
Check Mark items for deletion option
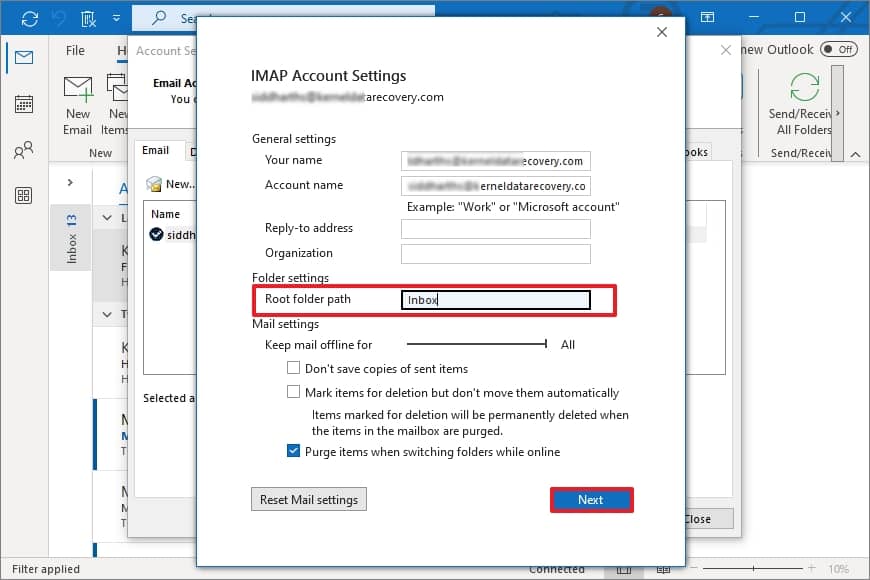(294, 391)
